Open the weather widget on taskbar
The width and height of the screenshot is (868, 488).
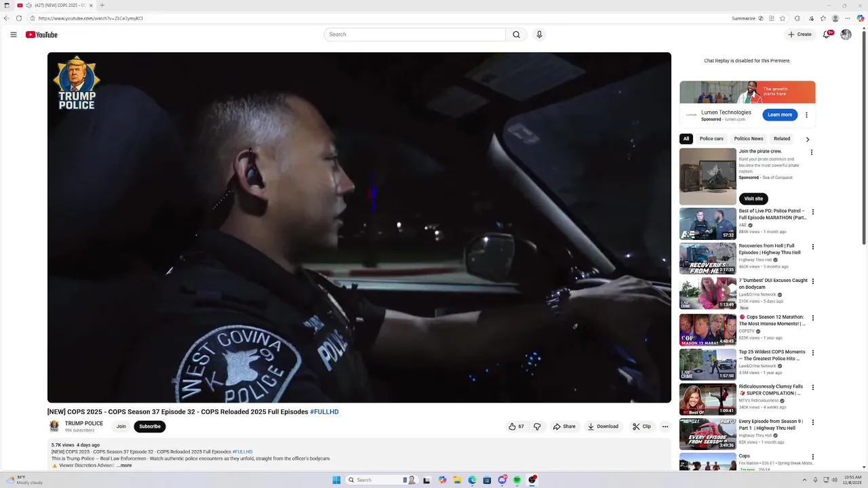coord(25,480)
